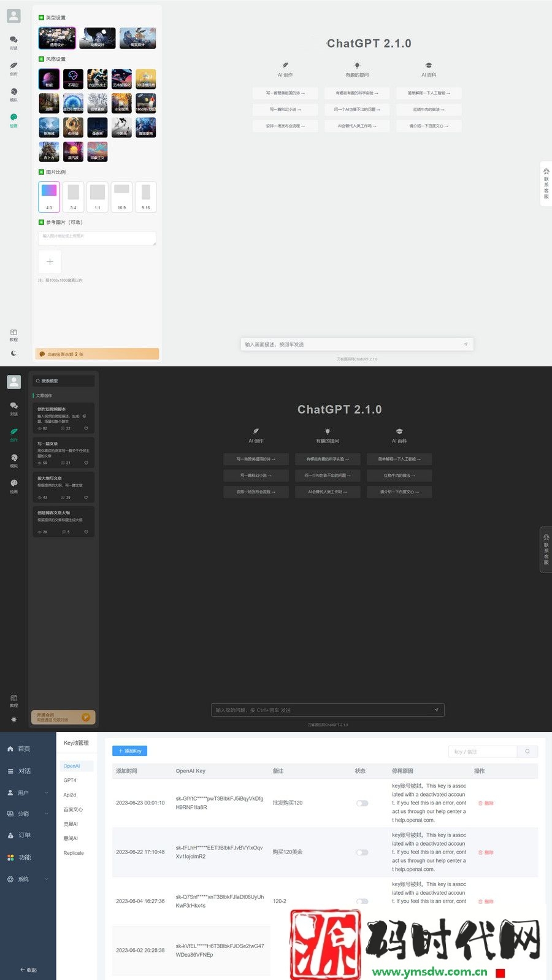Open 对话 chat icon in light-theme sidebar
Image resolution: width=552 pixels, height=980 pixels.
pyautogui.click(x=13, y=42)
